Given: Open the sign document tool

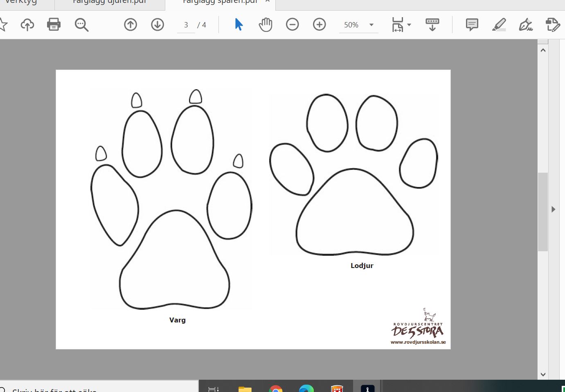Looking at the screenshot, I should tap(526, 25).
